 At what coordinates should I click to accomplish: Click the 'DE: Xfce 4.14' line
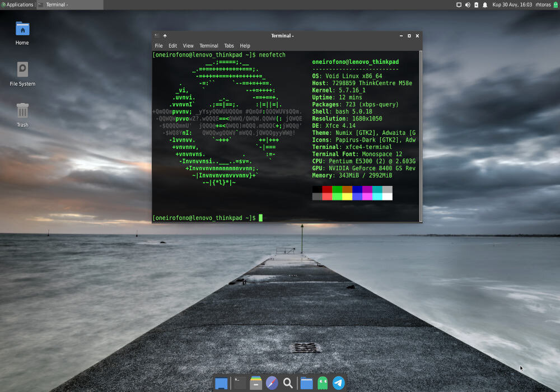pyautogui.click(x=334, y=125)
